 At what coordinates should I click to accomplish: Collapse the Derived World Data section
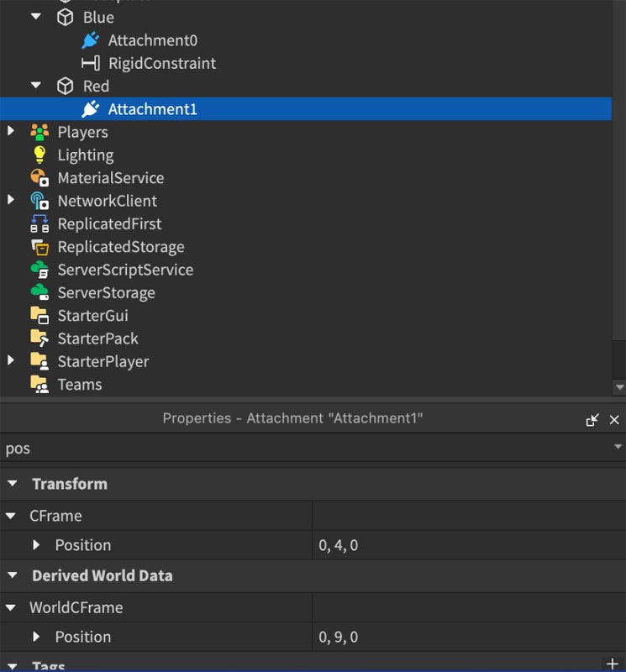(x=13, y=575)
